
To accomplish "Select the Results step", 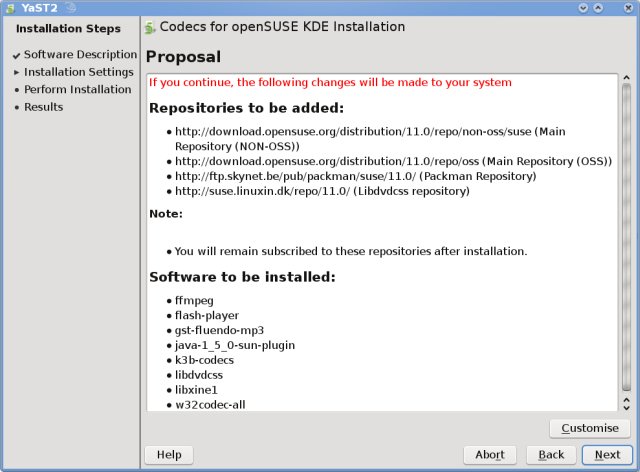I will pos(44,107).
